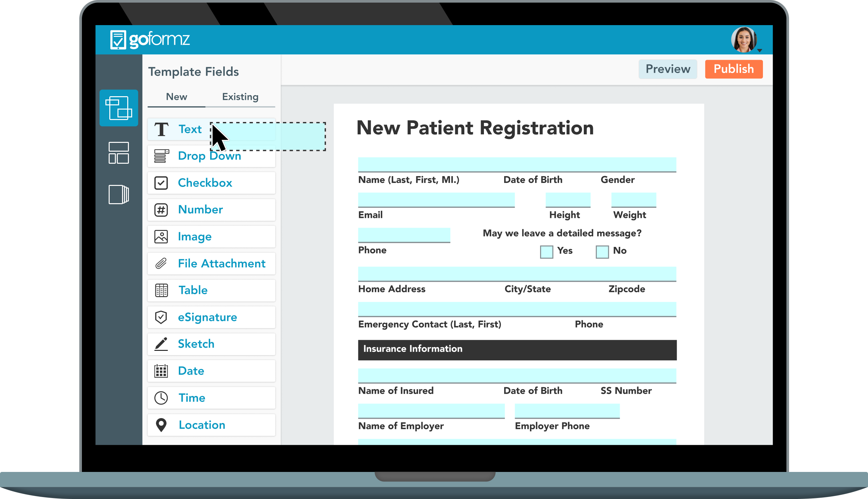The height and width of the screenshot is (499, 868).
Task: Select the eSignature field tool
Action: [x=207, y=317]
